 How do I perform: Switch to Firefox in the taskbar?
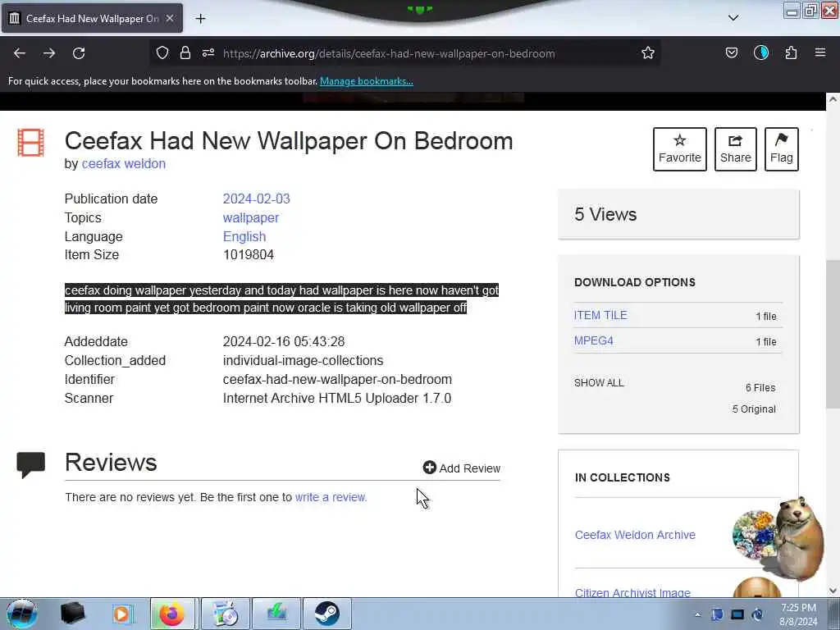click(x=172, y=614)
